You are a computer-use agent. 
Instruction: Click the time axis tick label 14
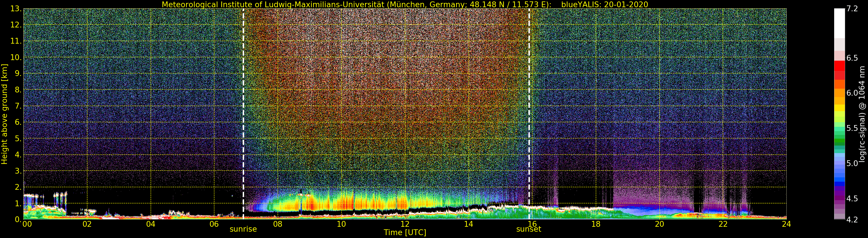(468, 224)
